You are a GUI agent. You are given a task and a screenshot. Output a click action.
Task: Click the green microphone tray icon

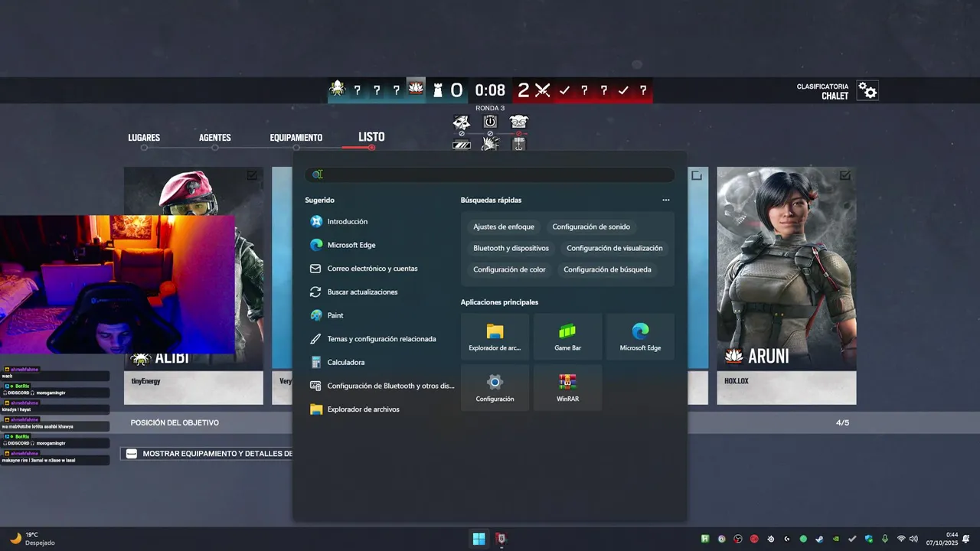click(885, 539)
